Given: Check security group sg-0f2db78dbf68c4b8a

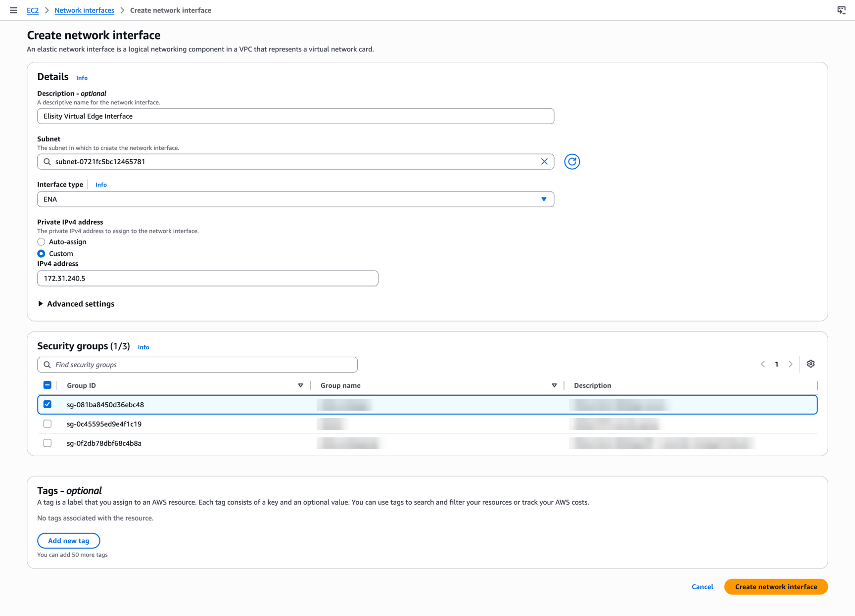Looking at the screenshot, I should coord(47,443).
